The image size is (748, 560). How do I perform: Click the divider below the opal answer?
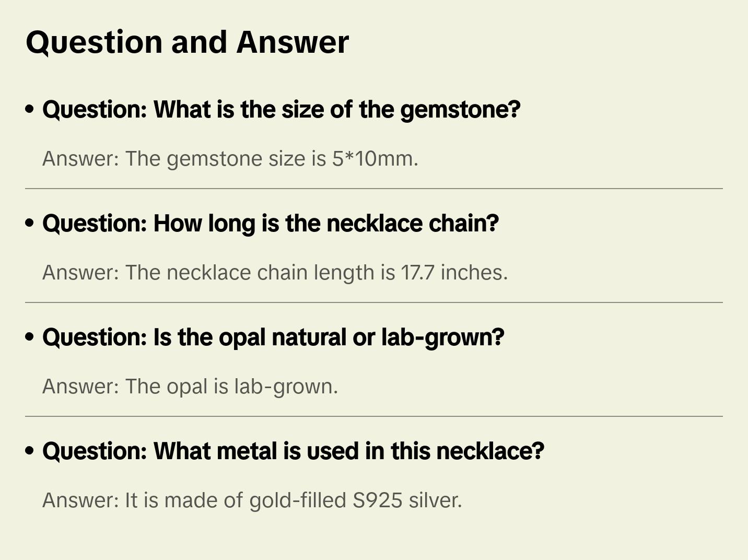(374, 416)
